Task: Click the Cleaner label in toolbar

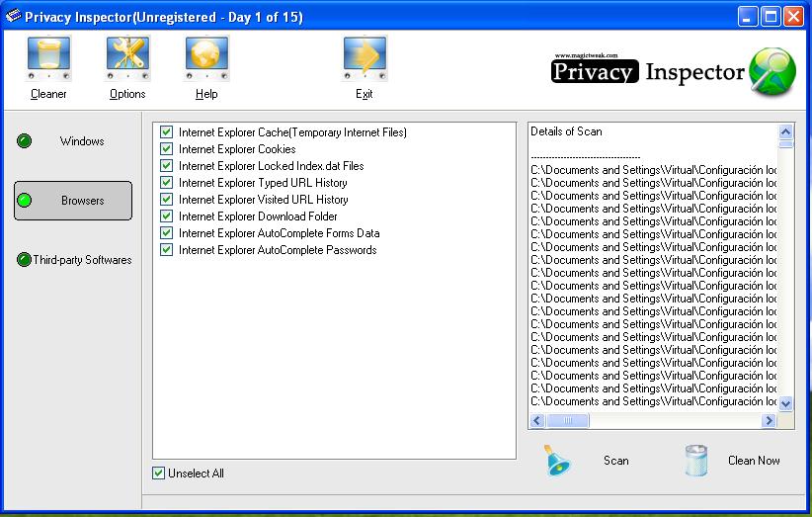Action: (48, 94)
